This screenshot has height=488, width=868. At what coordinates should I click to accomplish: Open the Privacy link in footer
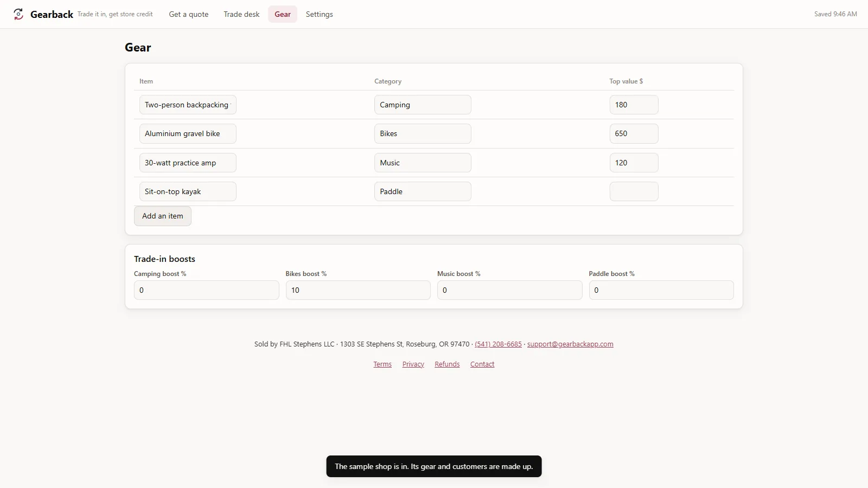[413, 364]
